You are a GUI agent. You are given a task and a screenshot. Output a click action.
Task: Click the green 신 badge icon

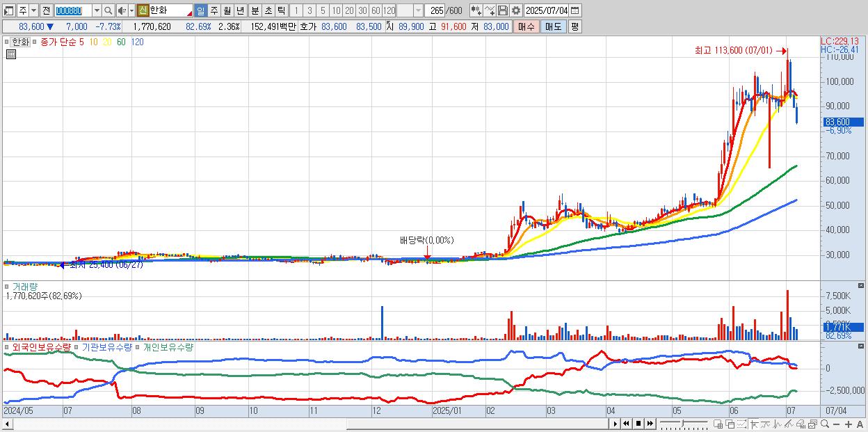pos(143,11)
